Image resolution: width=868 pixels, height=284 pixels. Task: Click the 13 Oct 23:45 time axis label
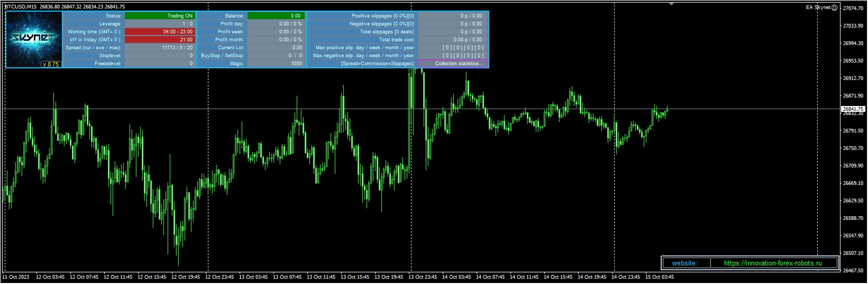click(423, 277)
